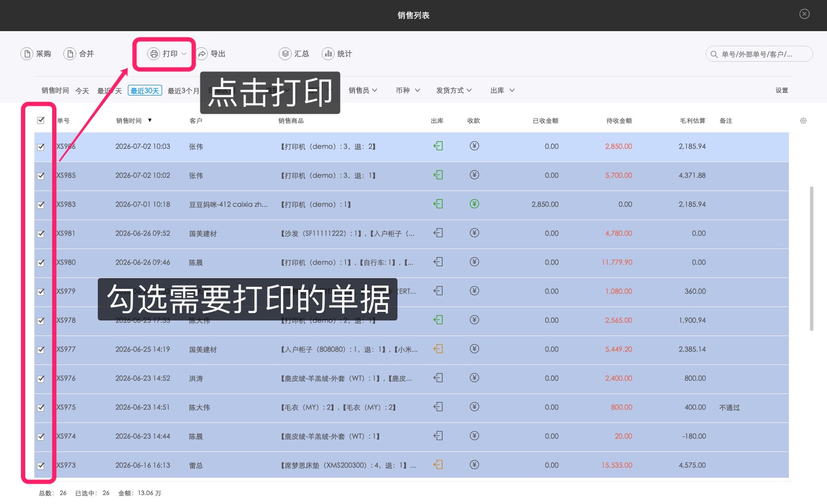827x504 pixels.
Task: Click the 合并 merge icon button
Action: click(70, 54)
